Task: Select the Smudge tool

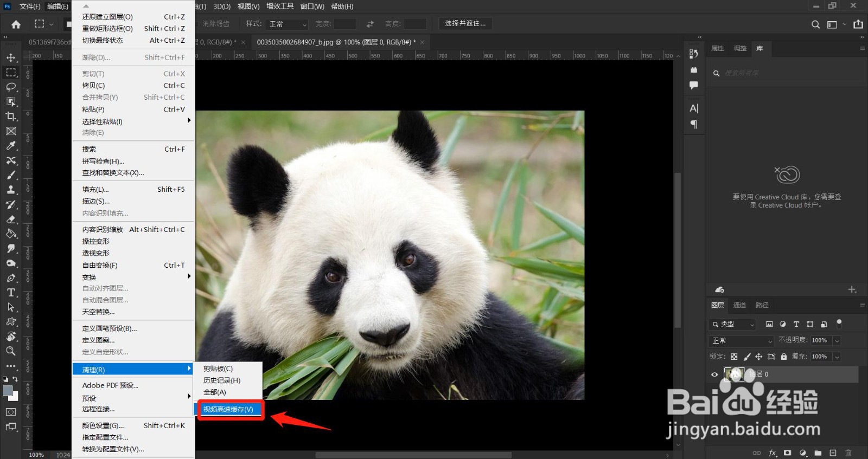Action: tap(11, 248)
